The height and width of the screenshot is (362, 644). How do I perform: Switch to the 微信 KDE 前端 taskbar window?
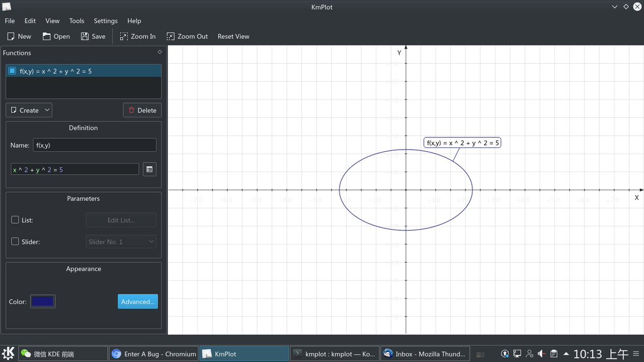pos(63,354)
